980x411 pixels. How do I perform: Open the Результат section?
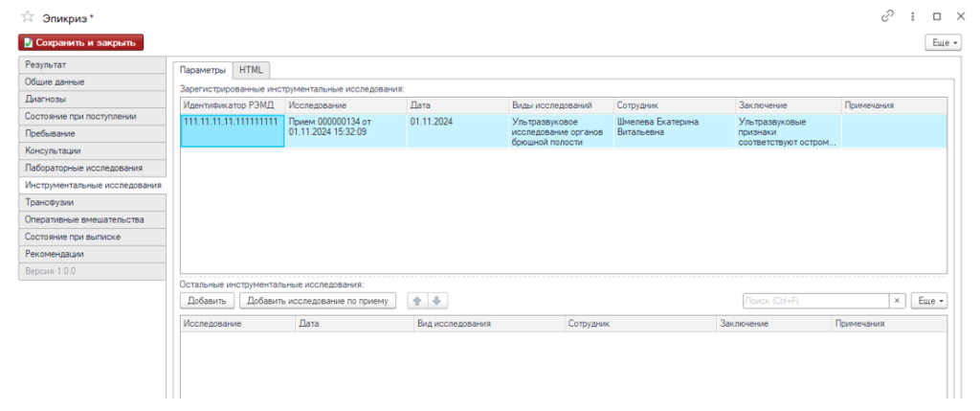point(93,65)
